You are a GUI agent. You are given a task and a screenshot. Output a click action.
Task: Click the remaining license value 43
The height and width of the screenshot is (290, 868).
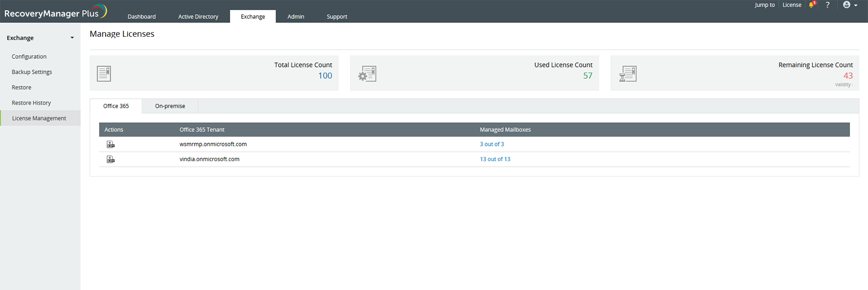click(848, 76)
